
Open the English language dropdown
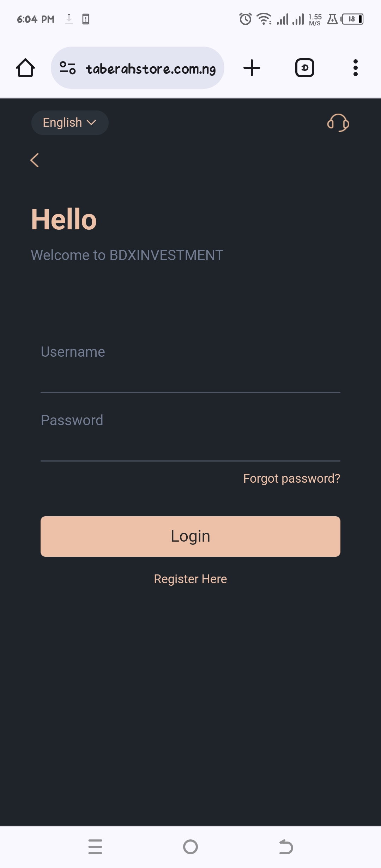pyautogui.click(x=69, y=122)
